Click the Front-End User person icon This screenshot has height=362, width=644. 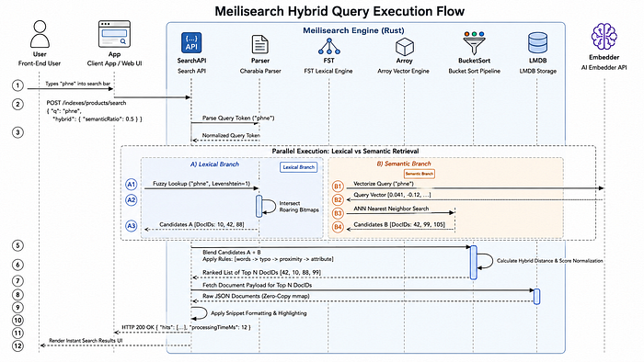point(40,34)
